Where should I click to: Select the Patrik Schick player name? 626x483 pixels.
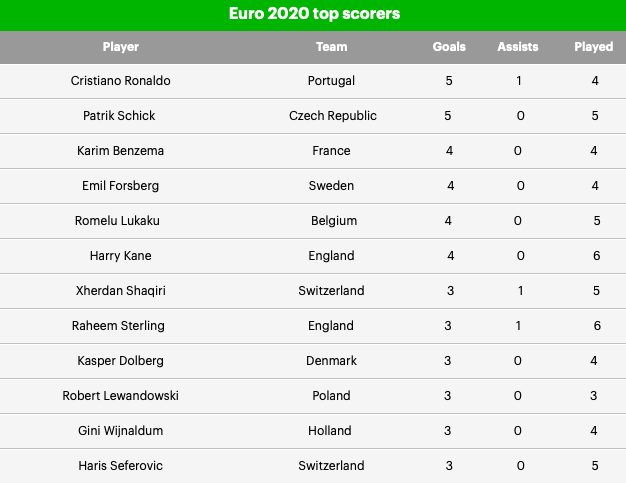tap(121, 115)
